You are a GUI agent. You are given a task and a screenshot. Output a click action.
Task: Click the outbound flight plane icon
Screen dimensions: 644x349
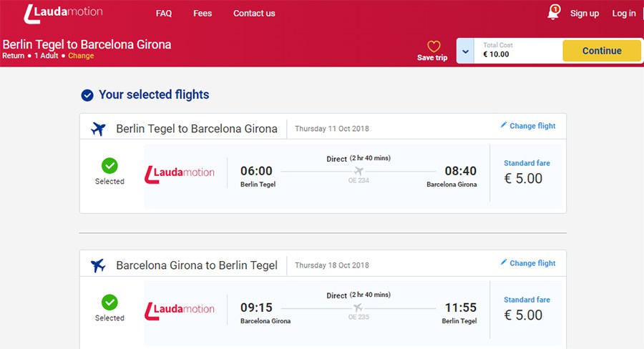click(99, 129)
